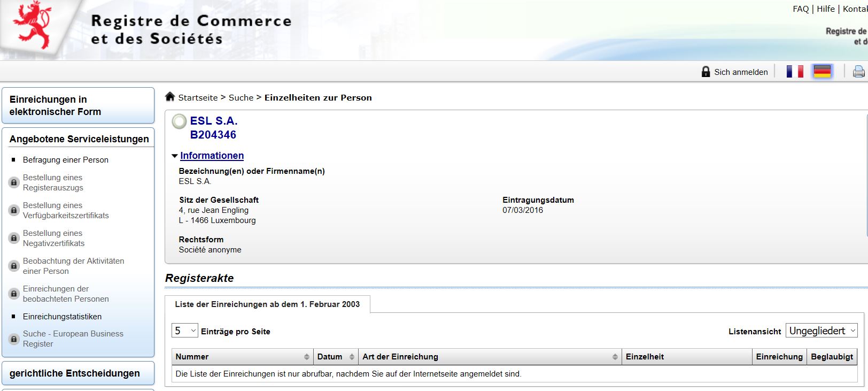Click Einreichungen der beobachteten Personen
Viewport: 868px width, 391px height.
(66, 294)
